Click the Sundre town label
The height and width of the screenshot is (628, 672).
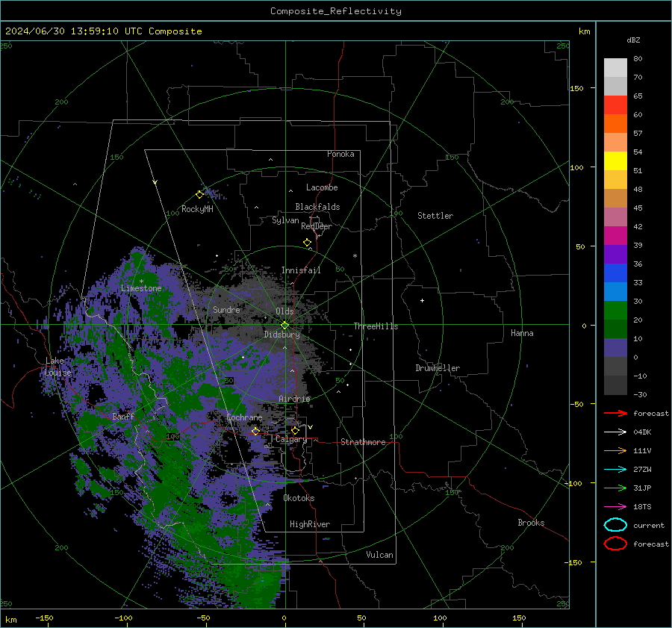tap(226, 309)
